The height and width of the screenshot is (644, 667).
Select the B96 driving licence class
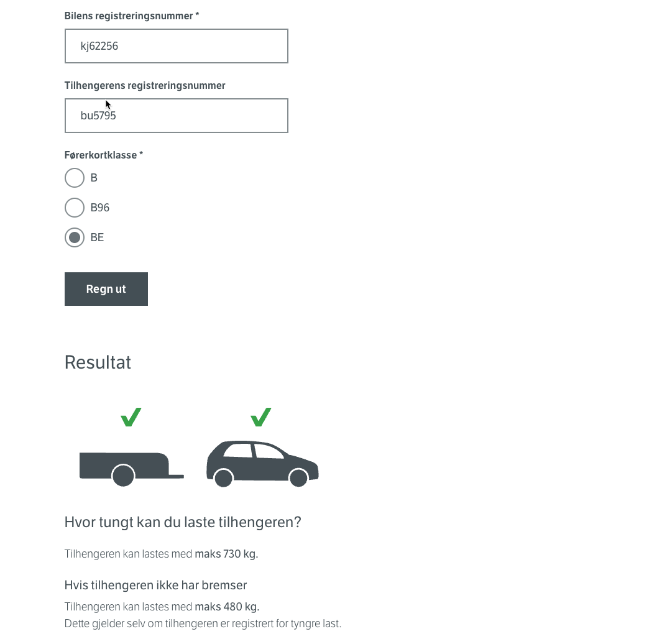pos(75,208)
